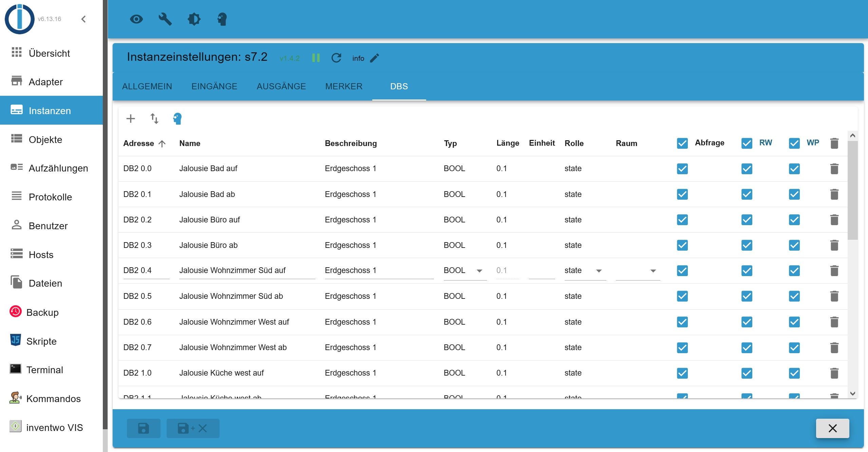Click the eye visibility icon in header
Viewport: 868px width, 452px height.
click(136, 19)
